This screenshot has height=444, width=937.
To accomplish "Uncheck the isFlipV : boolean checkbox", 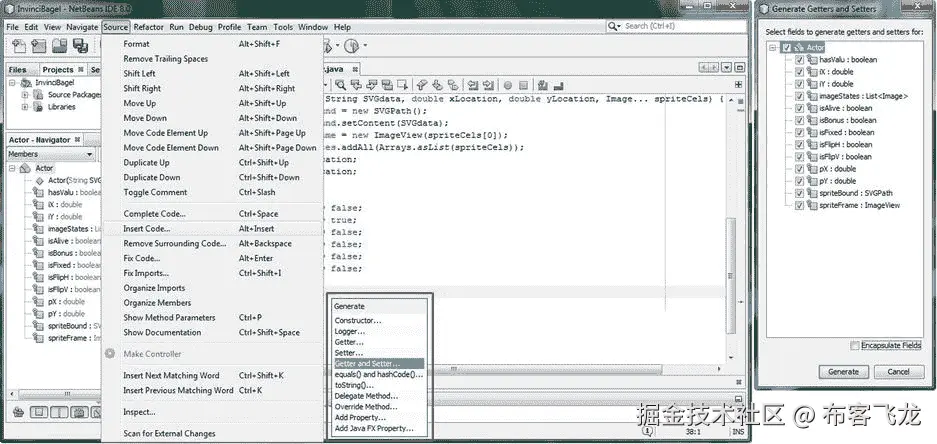I will [800, 157].
